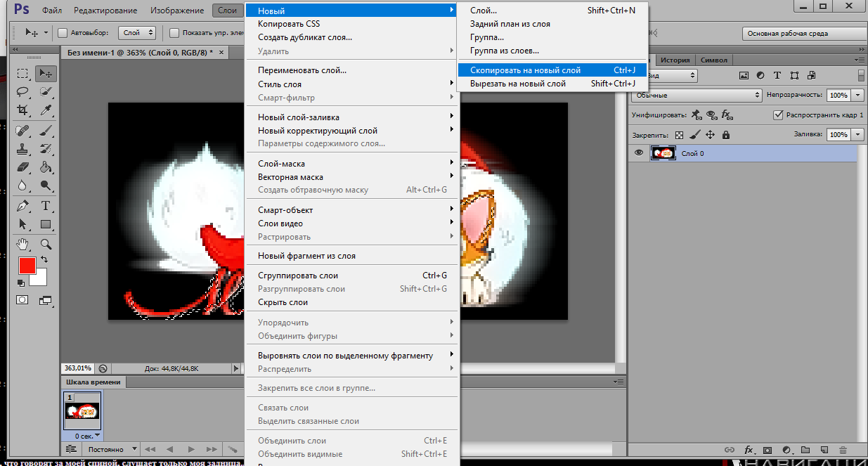Image resolution: width=868 pixels, height=466 pixels.
Task: Select the Quick Selection tool
Action: [46, 91]
